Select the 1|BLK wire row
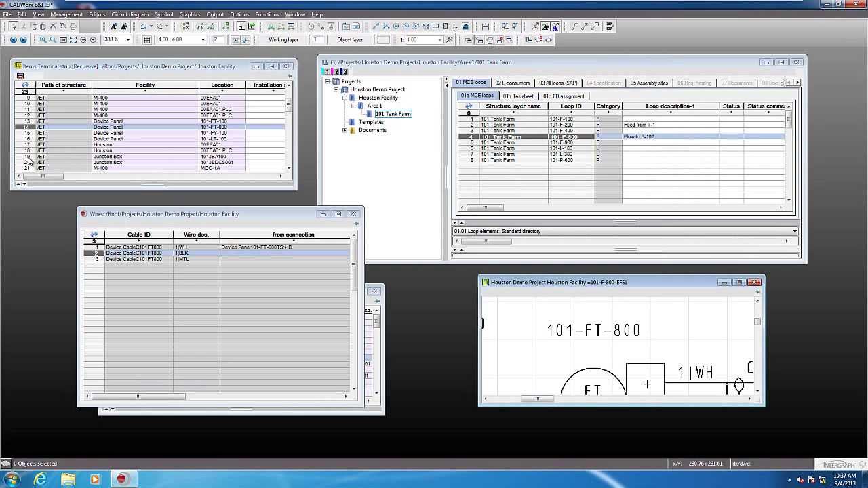The image size is (868, 488). 217,253
